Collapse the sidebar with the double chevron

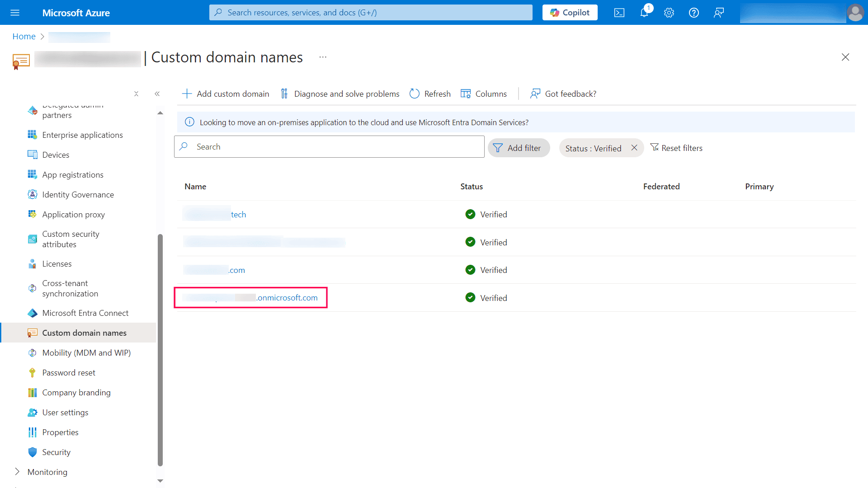click(157, 94)
